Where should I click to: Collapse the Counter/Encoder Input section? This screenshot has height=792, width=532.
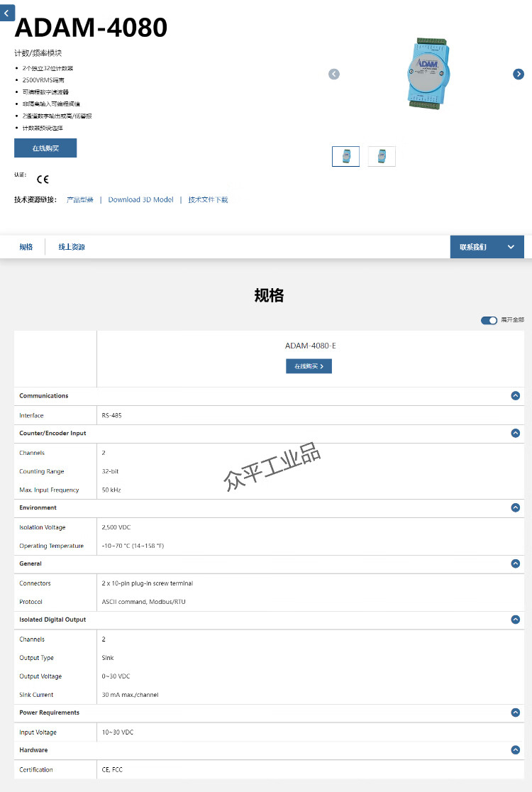point(516,433)
